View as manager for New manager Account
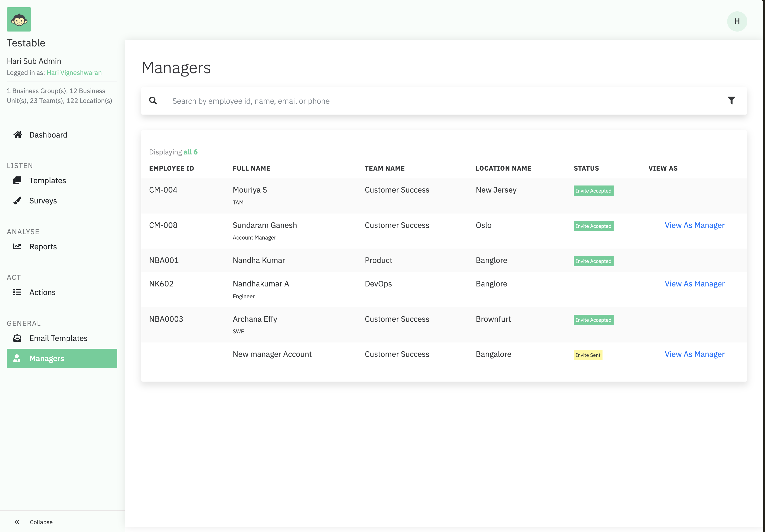 click(695, 354)
